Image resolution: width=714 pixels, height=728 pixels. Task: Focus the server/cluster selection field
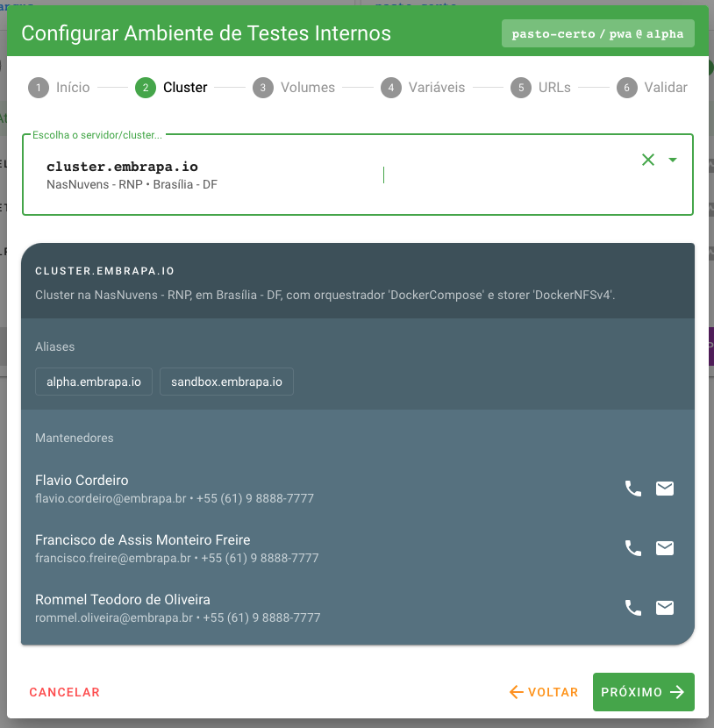358,175
